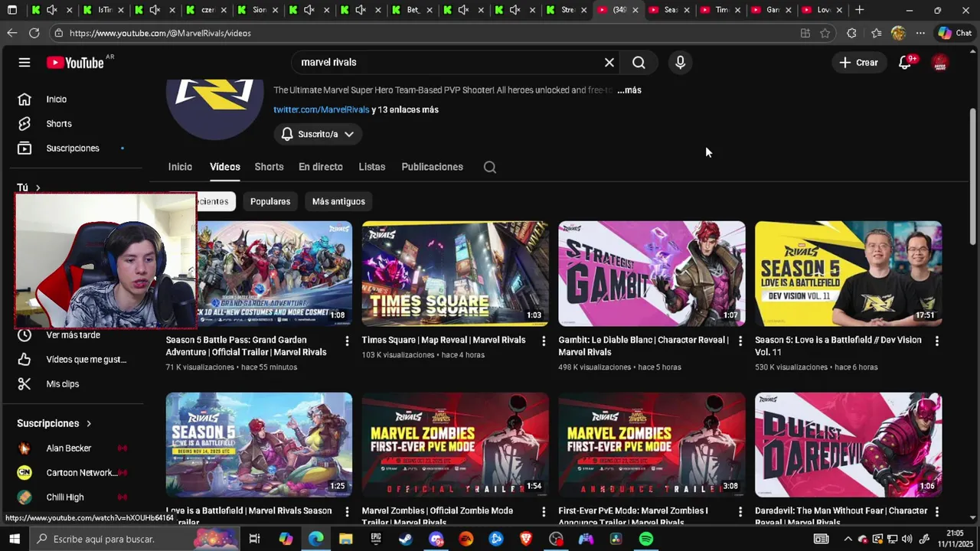Click the Crear button

click(x=859, y=63)
